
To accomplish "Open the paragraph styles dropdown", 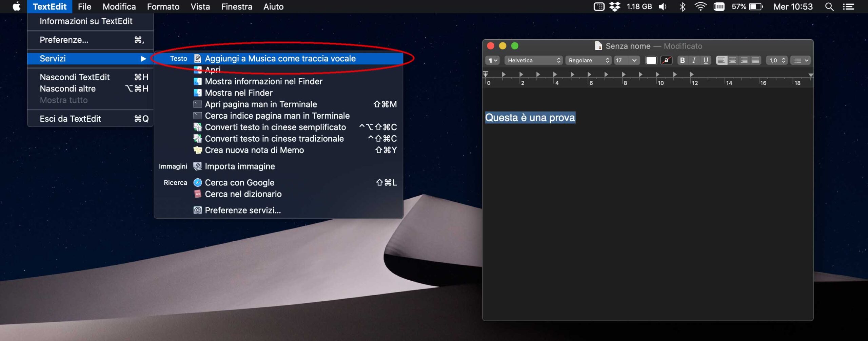I will pos(493,60).
